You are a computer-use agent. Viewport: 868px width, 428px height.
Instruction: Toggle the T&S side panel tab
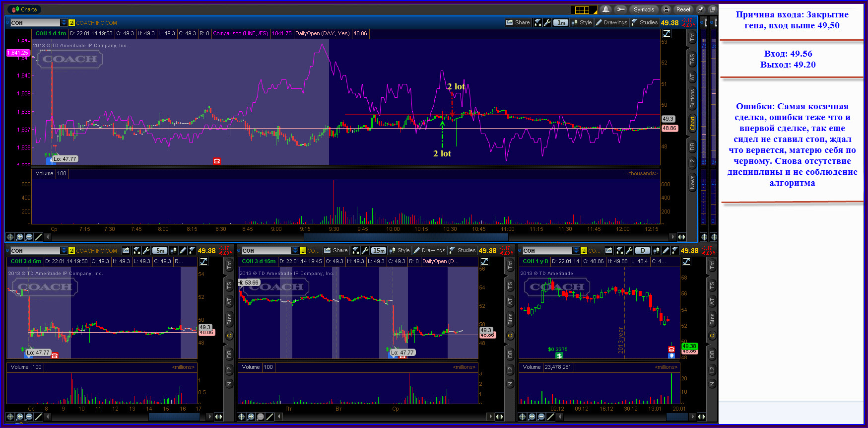pyautogui.click(x=692, y=60)
